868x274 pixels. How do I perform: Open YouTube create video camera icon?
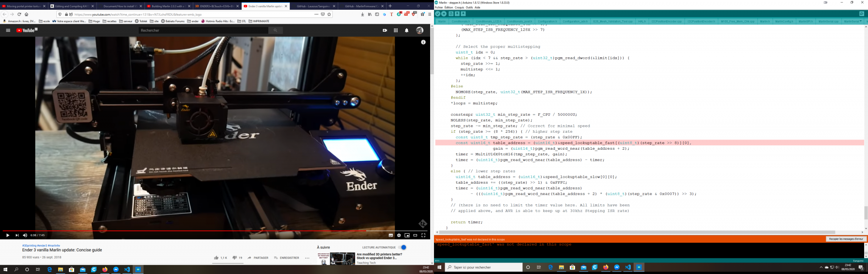click(385, 31)
